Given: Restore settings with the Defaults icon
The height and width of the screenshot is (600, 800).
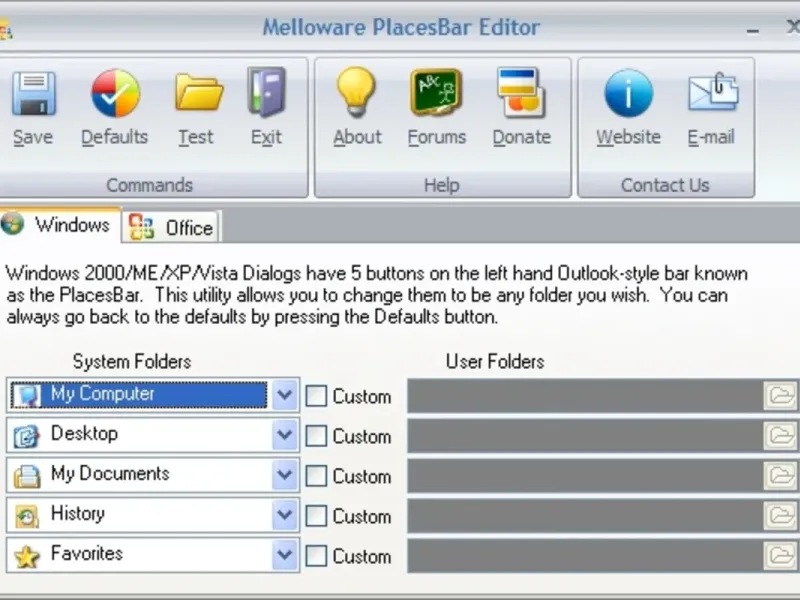Looking at the screenshot, I should 115,93.
